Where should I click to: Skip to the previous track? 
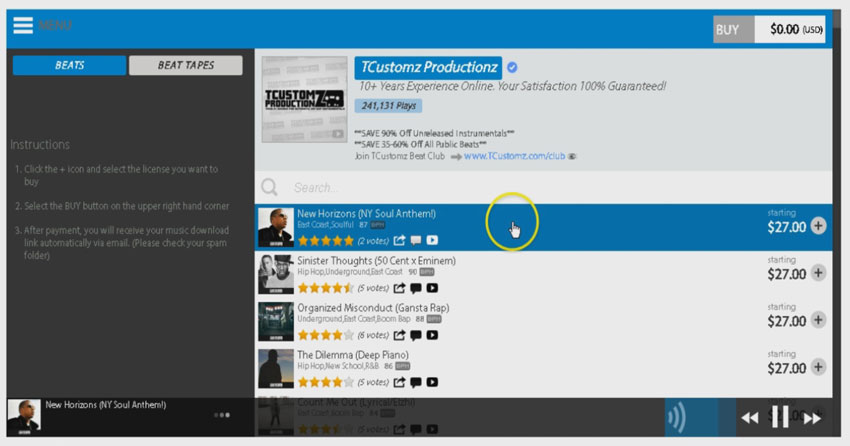pyautogui.click(x=750, y=418)
